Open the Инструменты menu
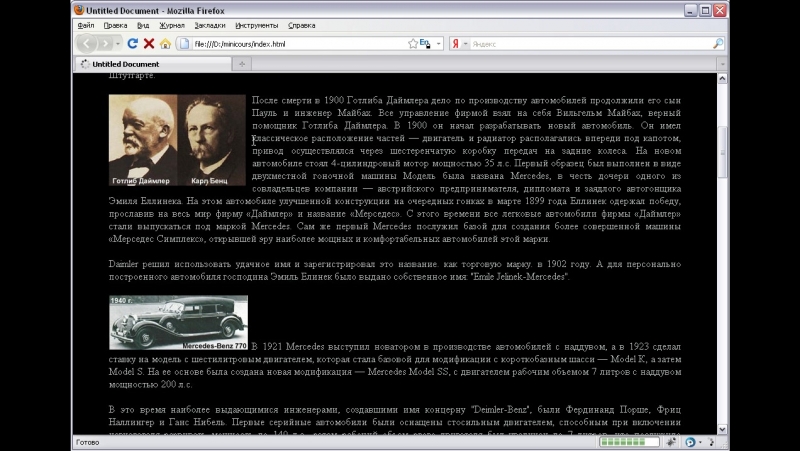This screenshot has width=800, height=451. [257, 25]
